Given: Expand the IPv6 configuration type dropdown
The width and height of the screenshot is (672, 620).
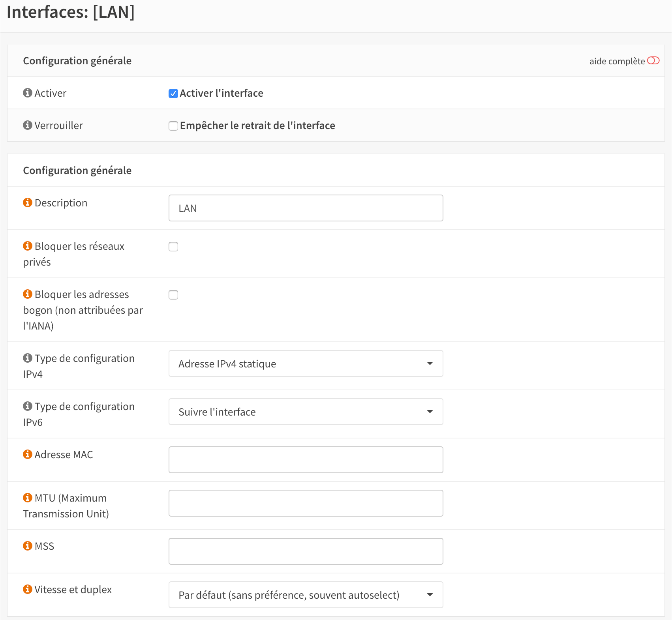Looking at the screenshot, I should (x=306, y=412).
